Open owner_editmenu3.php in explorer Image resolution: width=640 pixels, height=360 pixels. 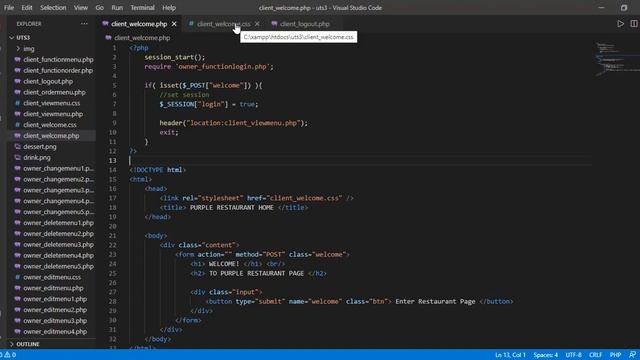pyautogui.click(x=55, y=321)
